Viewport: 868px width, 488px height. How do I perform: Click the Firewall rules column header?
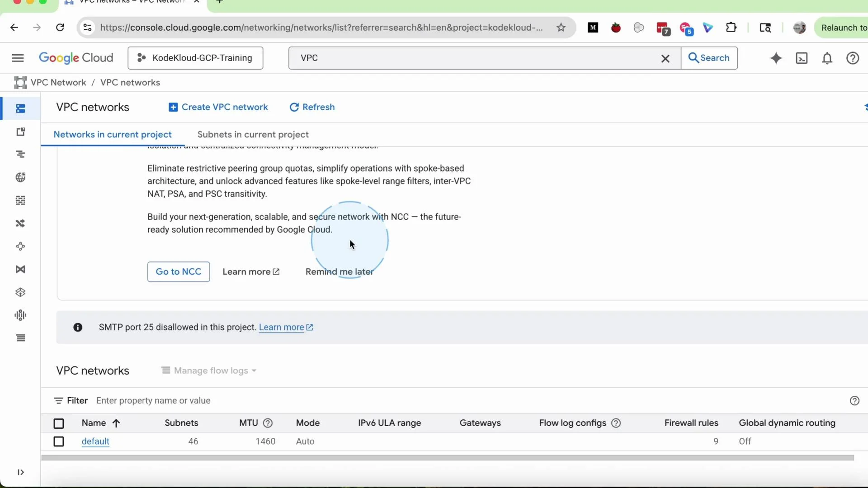(691, 423)
